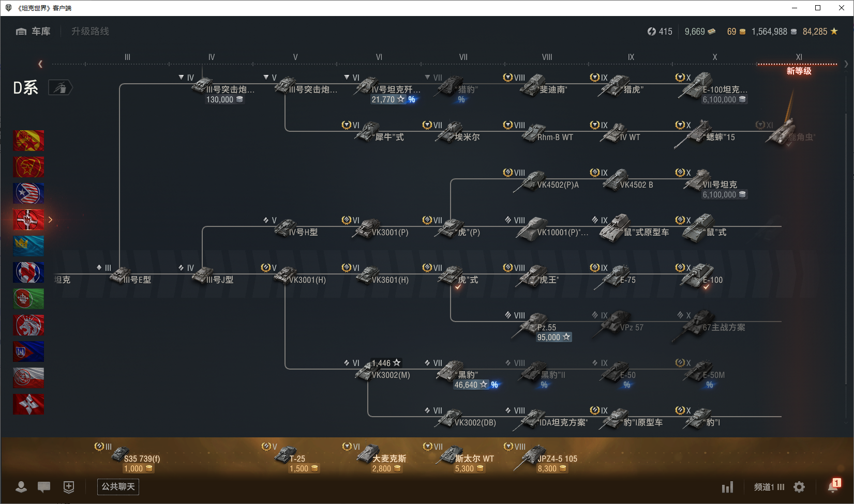
Task: Click the 新等级 tier XI label
Action: point(799,71)
